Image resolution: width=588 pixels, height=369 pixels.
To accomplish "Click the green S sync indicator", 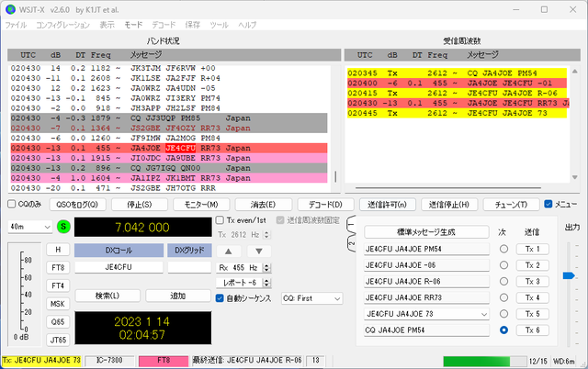I will click(63, 227).
